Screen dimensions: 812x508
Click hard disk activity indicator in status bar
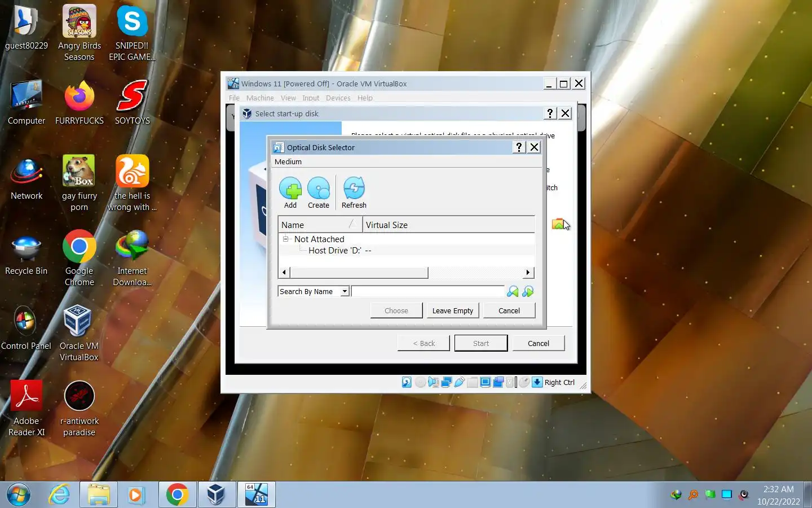point(407,382)
